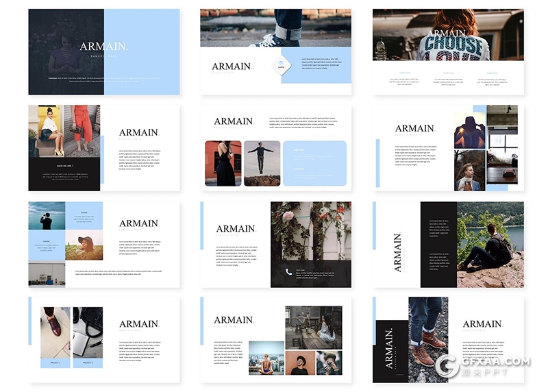Click the man photographing the sea photo
548x392 pixels.
point(47,216)
